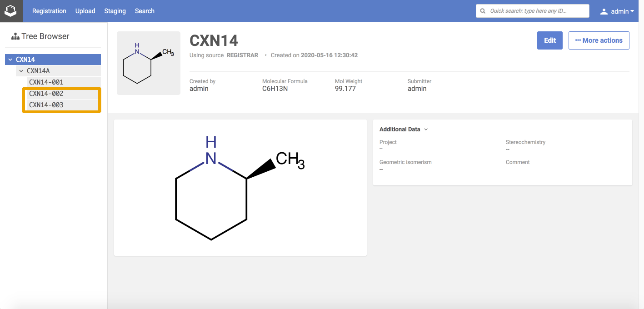Open the More actions menu
Viewport: 644px width, 309px height.
coord(599,40)
